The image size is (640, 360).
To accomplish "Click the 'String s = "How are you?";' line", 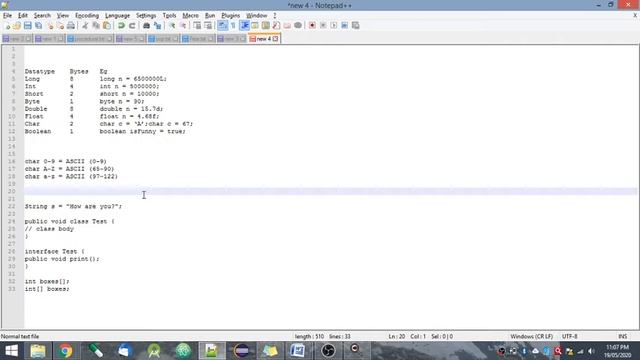I will click(73, 207).
